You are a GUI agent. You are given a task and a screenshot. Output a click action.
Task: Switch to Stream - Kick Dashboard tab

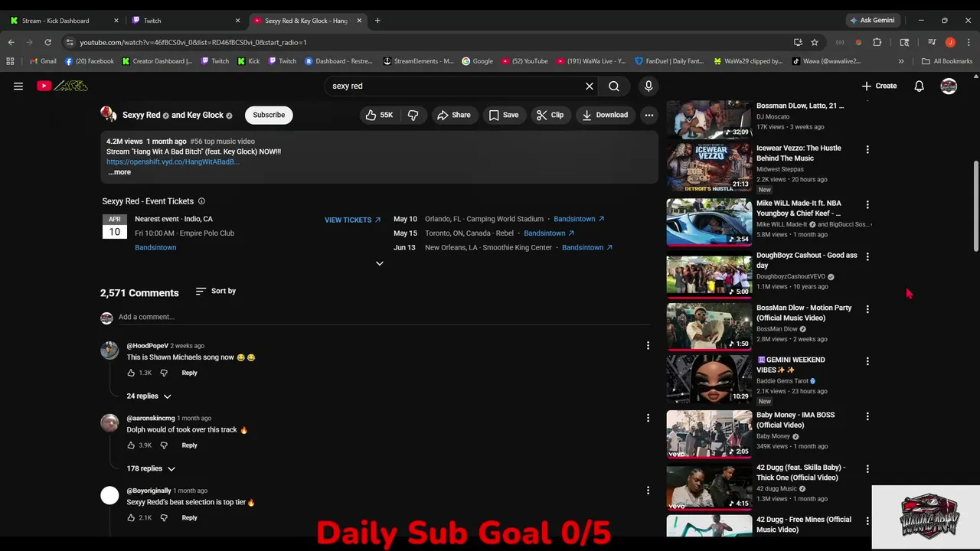pyautogui.click(x=63, y=21)
